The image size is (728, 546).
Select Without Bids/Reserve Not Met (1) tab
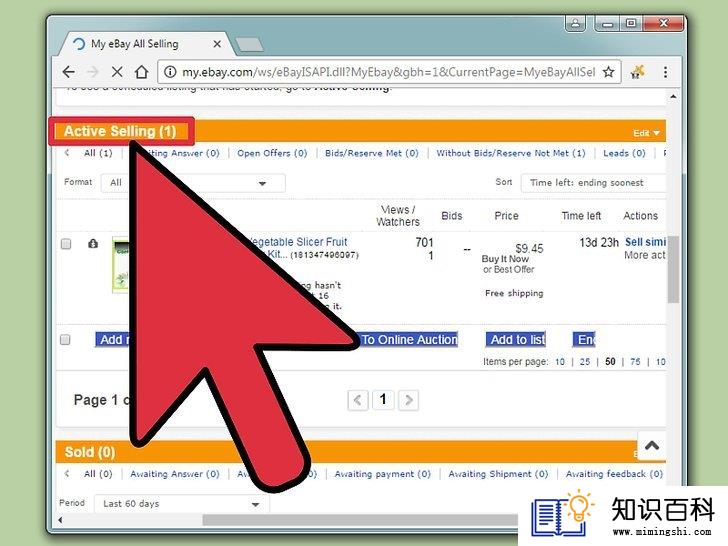(511, 153)
